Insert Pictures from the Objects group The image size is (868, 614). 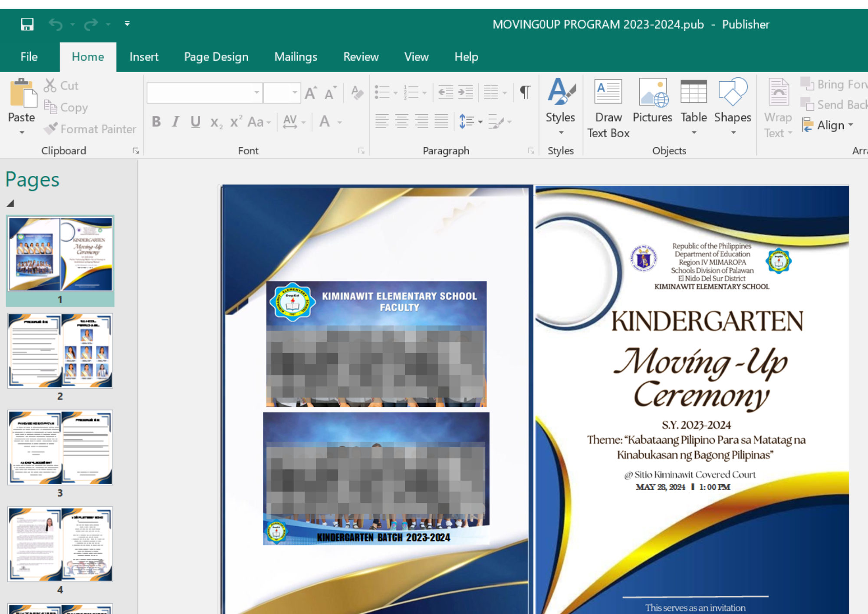click(x=652, y=101)
